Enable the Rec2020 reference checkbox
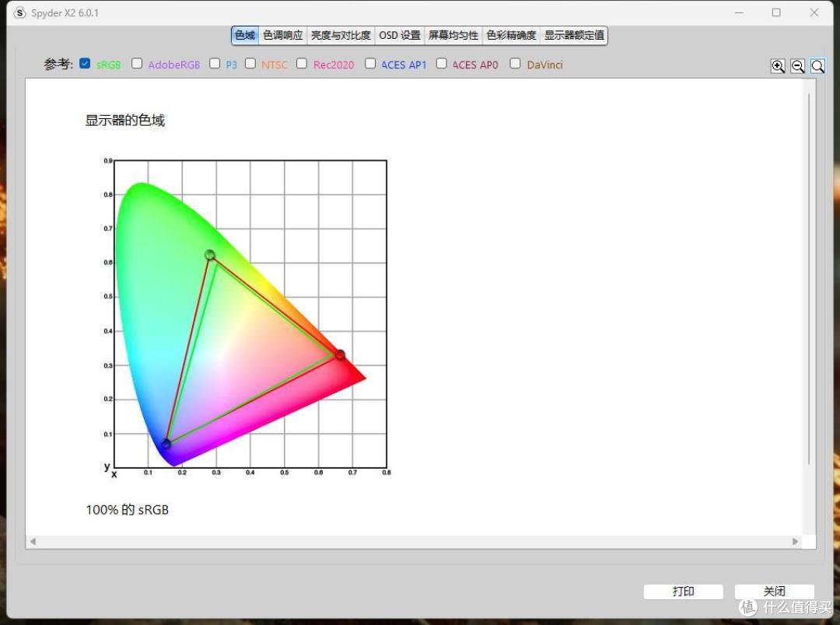 point(302,63)
